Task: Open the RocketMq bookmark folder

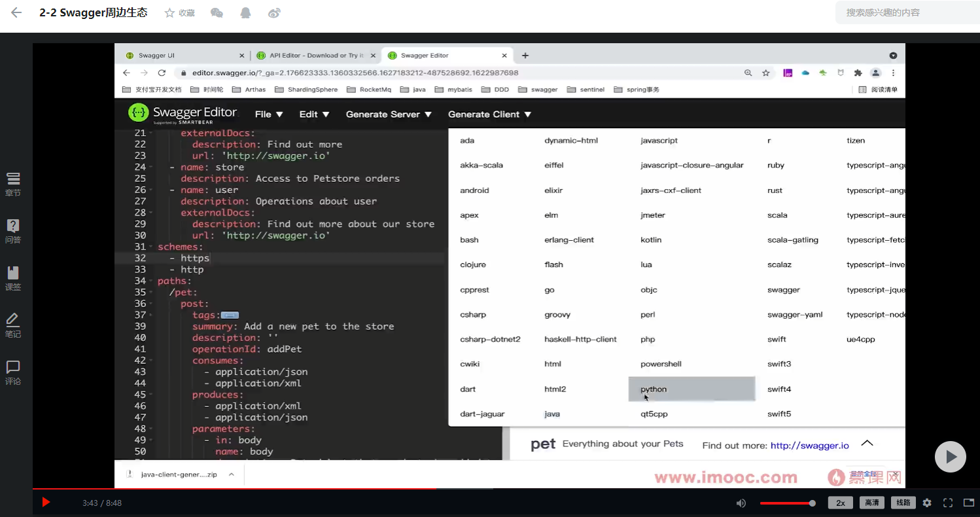Action: point(369,90)
